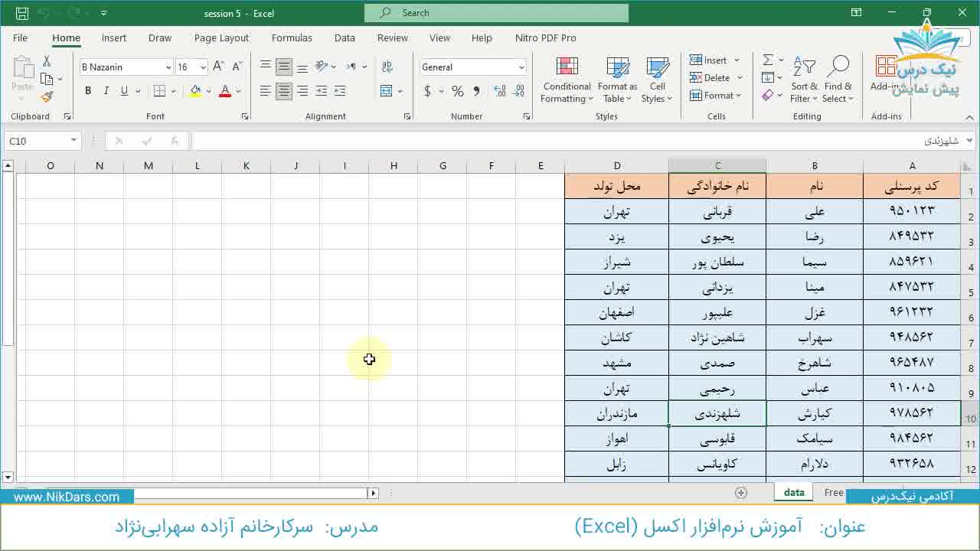Open the General number format dropdown
The width and height of the screenshot is (980, 551).
click(x=472, y=67)
